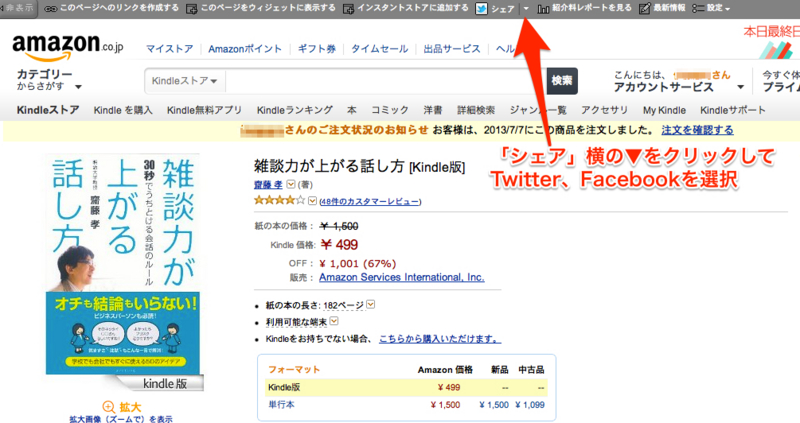
Task: Open 出品サービス menu item
Action: (452, 48)
